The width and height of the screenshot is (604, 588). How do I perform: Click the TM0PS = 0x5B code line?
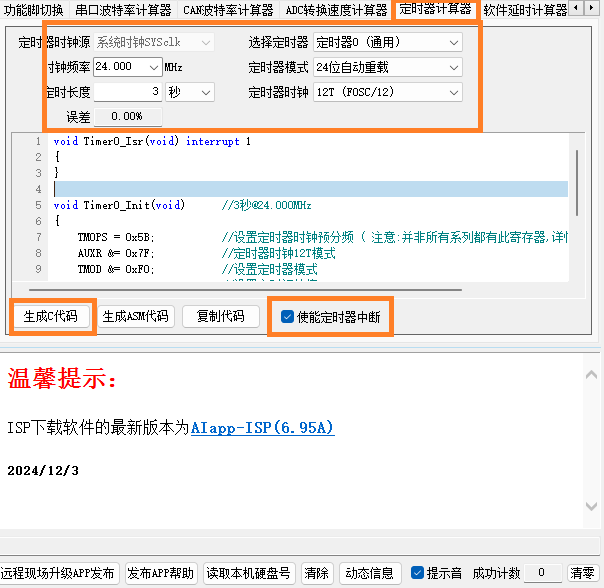click(x=116, y=237)
